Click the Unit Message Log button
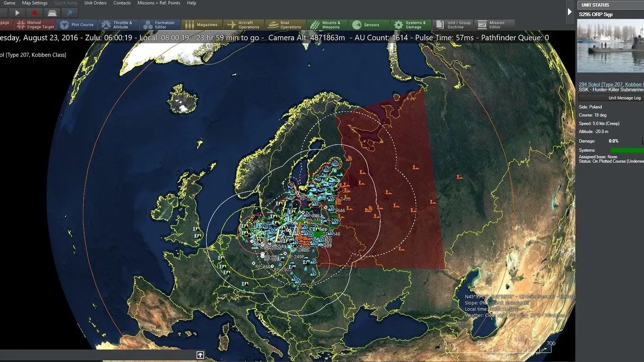 tap(611, 98)
